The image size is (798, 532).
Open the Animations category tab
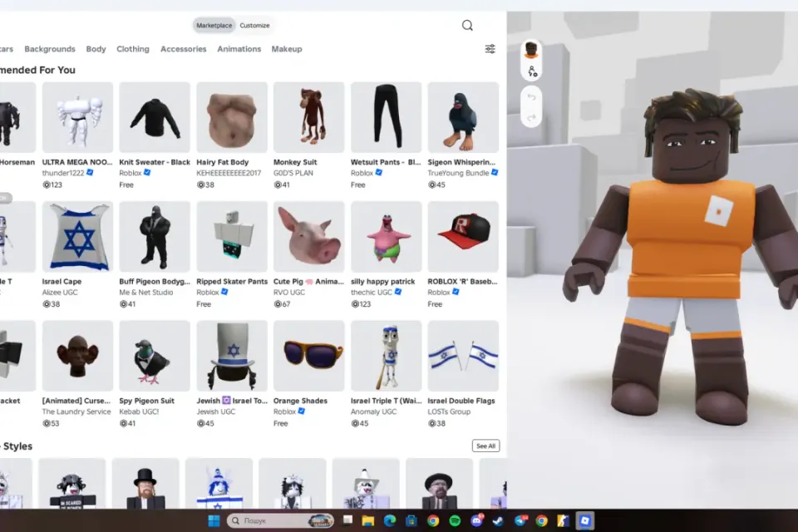point(239,49)
